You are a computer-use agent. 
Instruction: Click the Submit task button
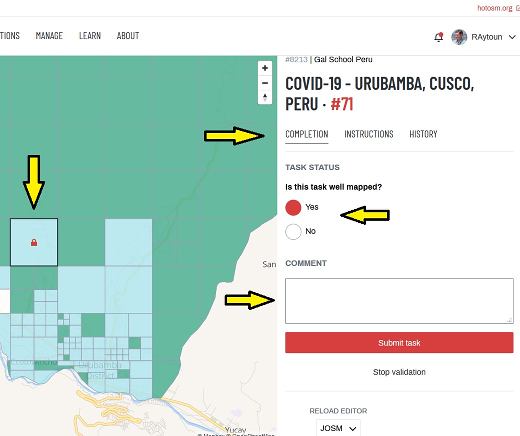pos(399,343)
